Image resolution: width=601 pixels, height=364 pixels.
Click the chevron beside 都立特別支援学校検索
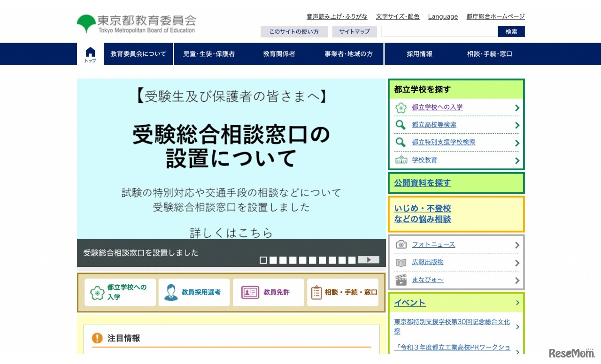pos(517,143)
